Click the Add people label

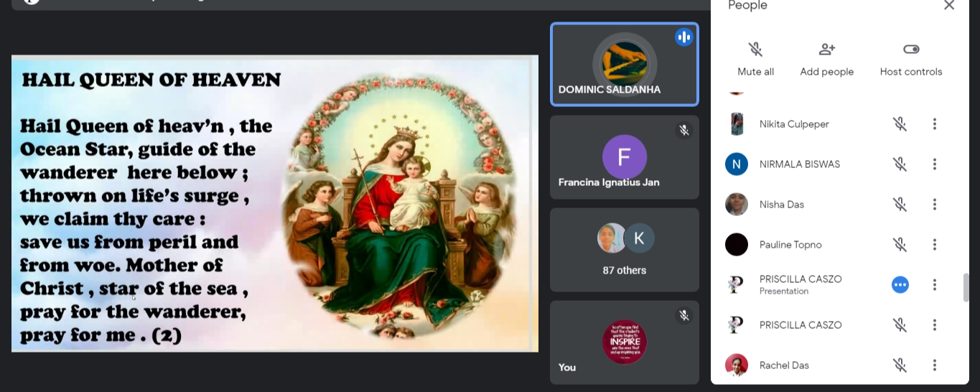click(827, 72)
